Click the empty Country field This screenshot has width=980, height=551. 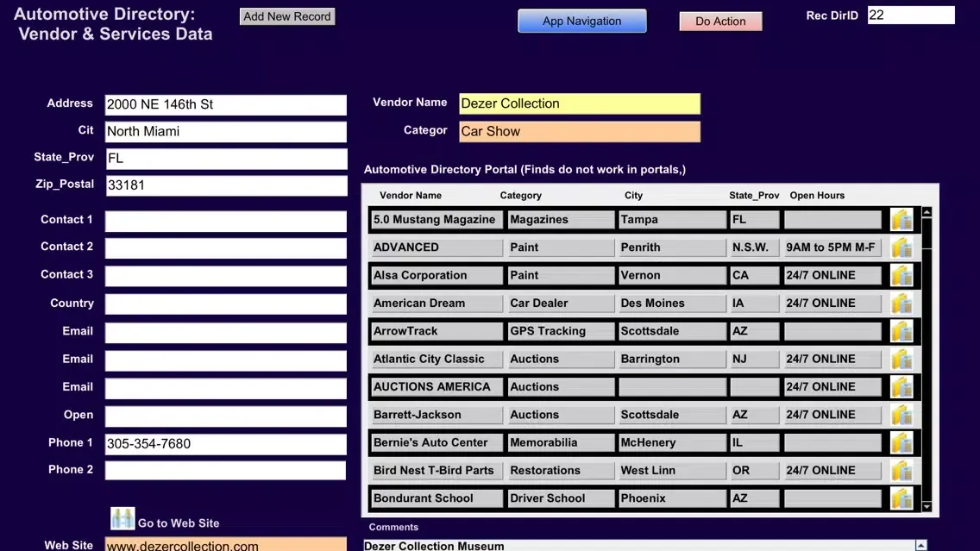coord(226,304)
